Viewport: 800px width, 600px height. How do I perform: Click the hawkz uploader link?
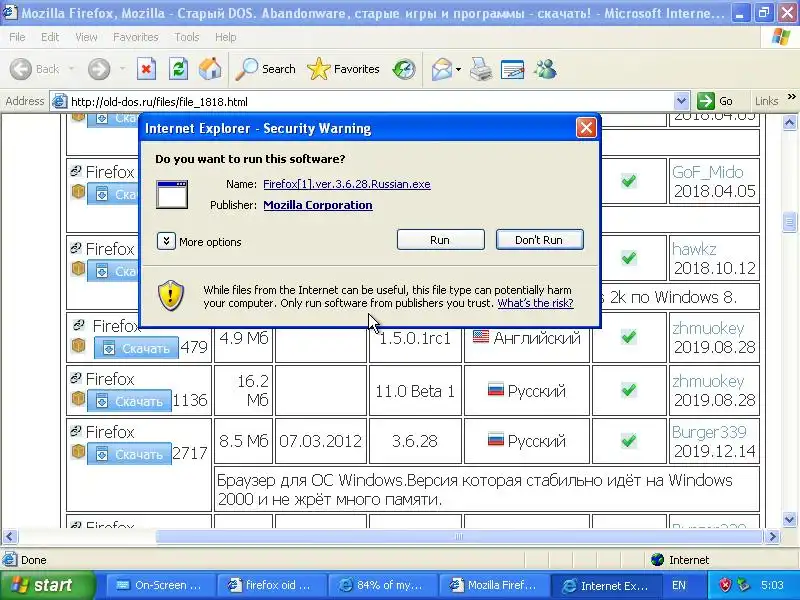[694, 249]
